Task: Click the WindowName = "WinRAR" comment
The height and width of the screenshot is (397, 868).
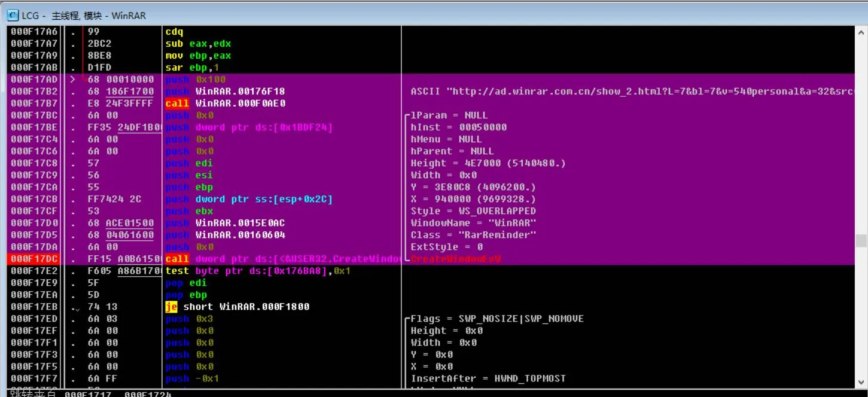Action: coord(473,223)
